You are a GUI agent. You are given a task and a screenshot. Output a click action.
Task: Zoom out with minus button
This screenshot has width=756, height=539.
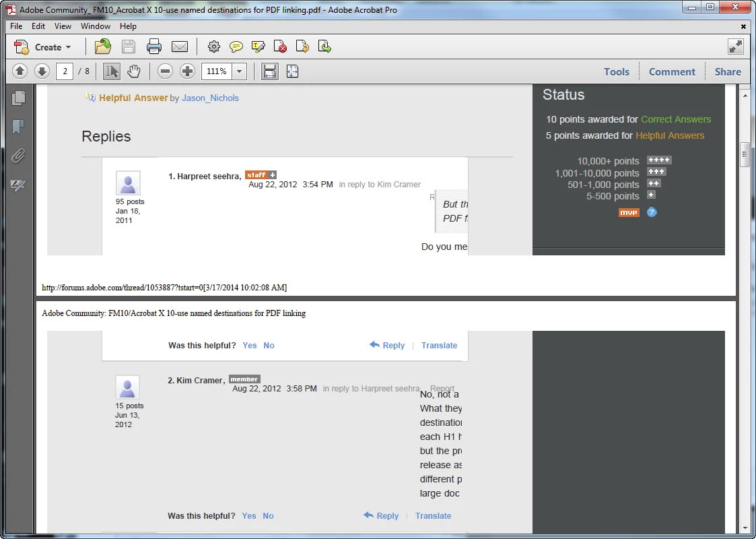tap(165, 71)
